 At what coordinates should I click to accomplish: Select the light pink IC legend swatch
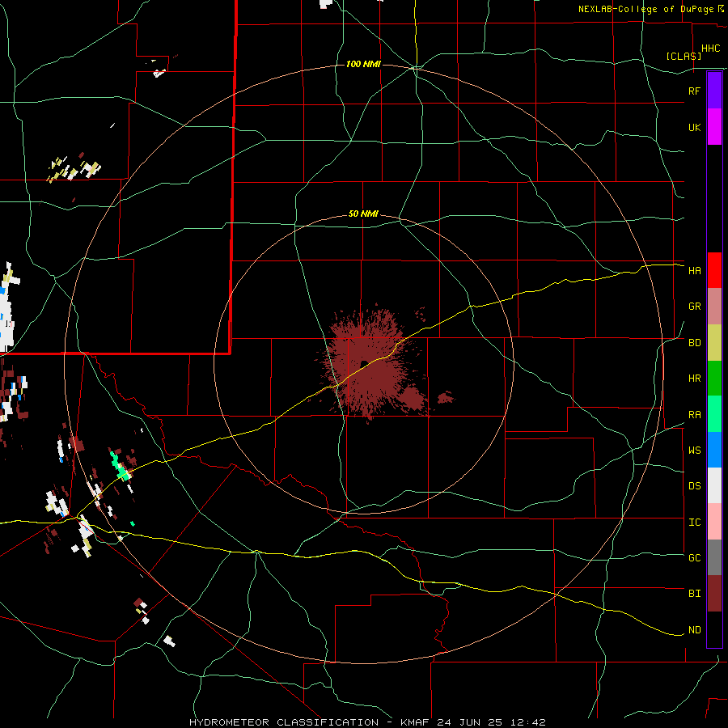[x=714, y=522]
